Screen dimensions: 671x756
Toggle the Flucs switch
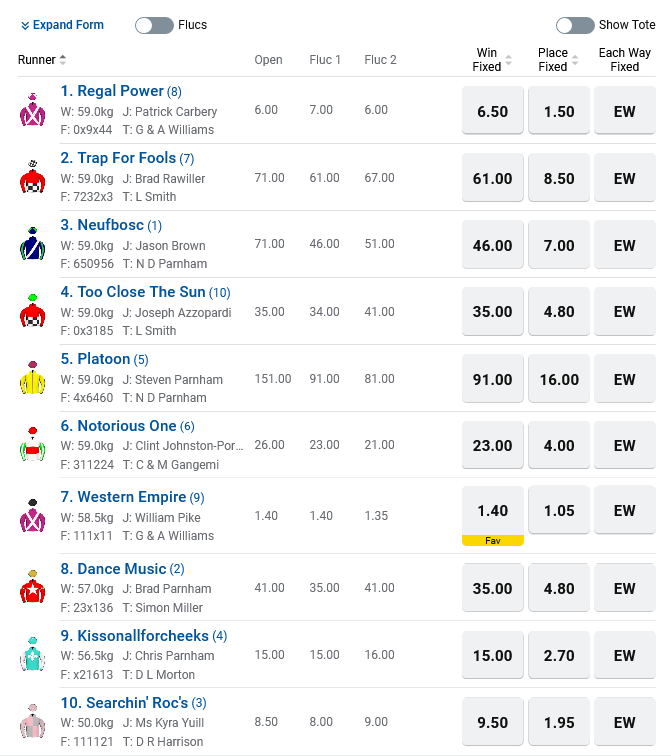point(154,25)
